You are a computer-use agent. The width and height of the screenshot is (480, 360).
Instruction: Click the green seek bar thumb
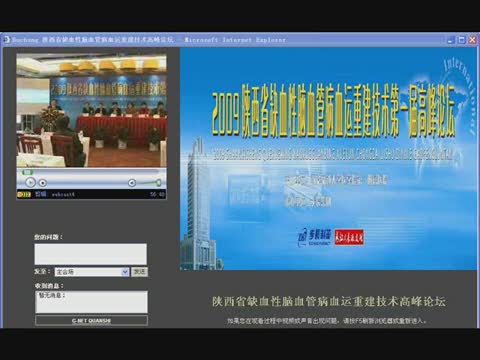point(27,172)
